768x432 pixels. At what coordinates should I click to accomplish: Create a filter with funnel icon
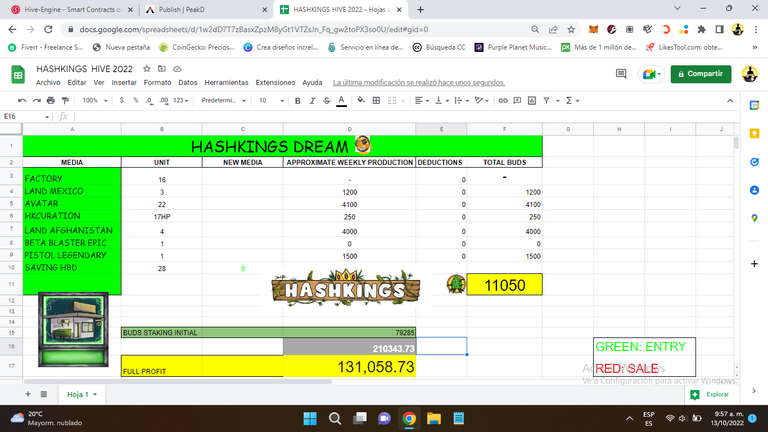click(547, 100)
